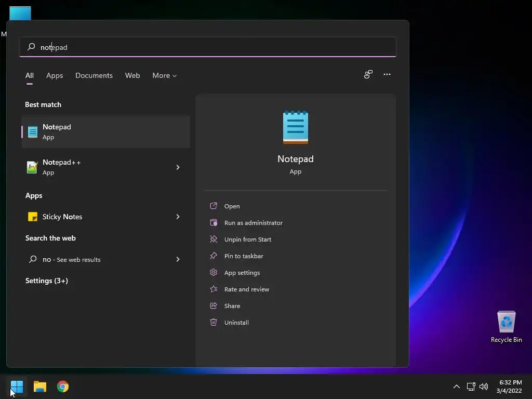The image size is (532, 399).
Task: Open File Explorer from the taskbar
Action: pyautogui.click(x=39, y=387)
